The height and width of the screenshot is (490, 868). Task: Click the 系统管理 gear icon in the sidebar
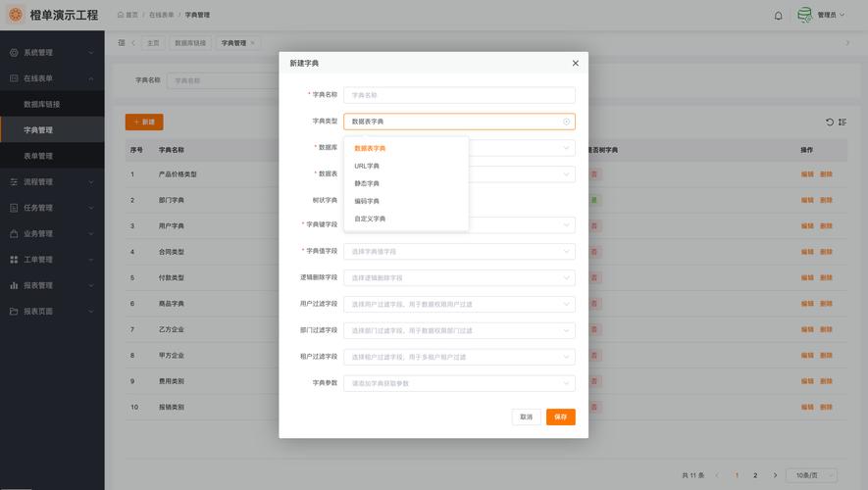(14, 53)
